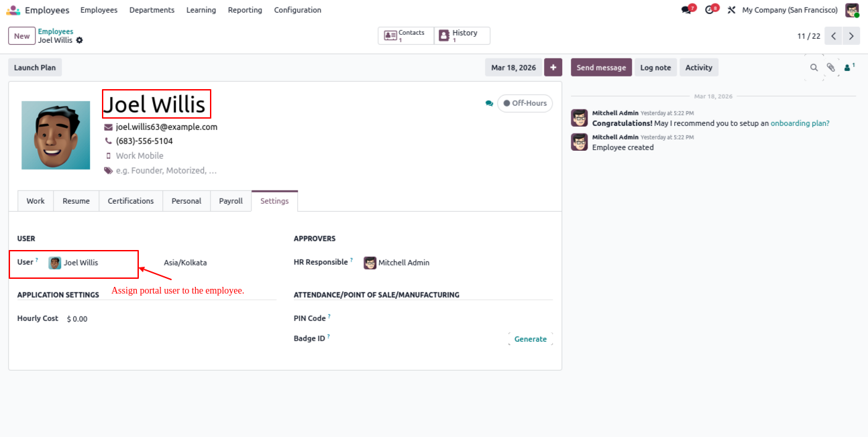
Task: Follow the onboarding plan link
Action: point(800,123)
